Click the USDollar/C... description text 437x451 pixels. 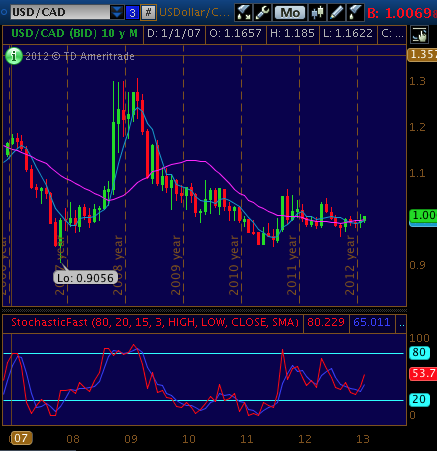[x=194, y=13]
